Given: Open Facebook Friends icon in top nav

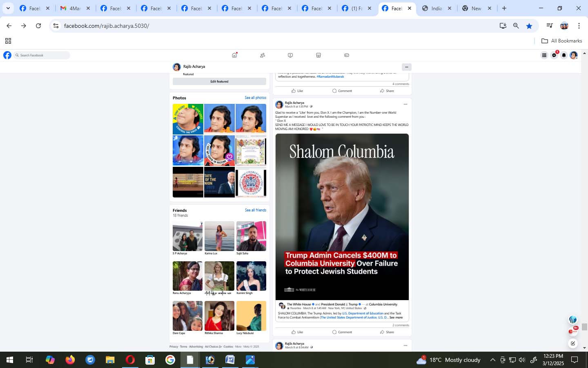Looking at the screenshot, I should click(263, 55).
